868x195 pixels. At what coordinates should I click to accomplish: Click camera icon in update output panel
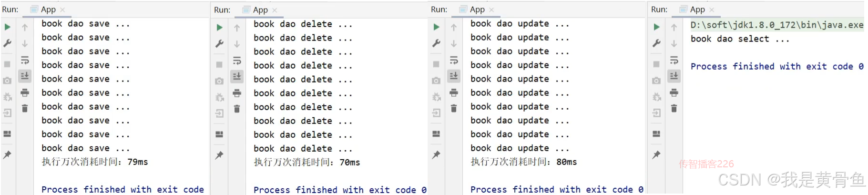pos(436,81)
